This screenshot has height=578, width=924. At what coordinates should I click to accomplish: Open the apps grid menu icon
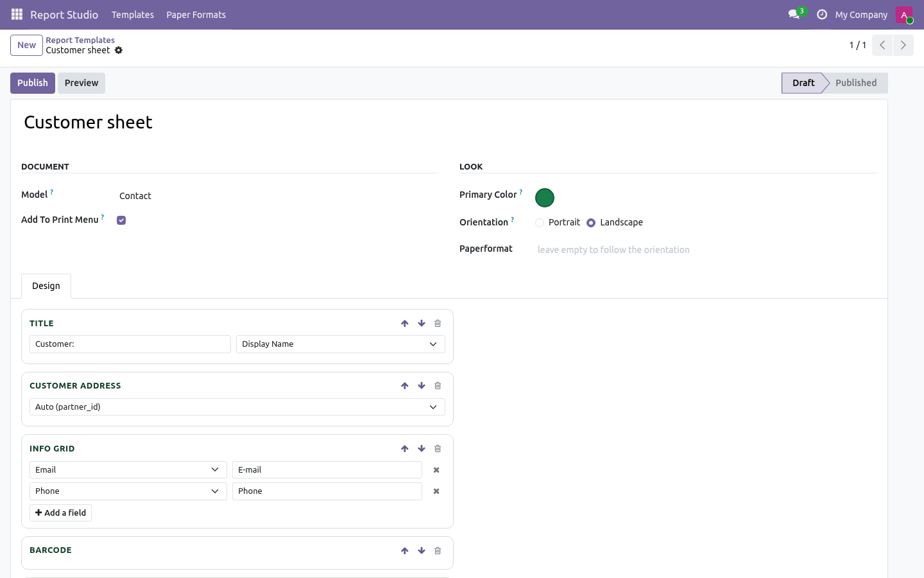coord(17,14)
